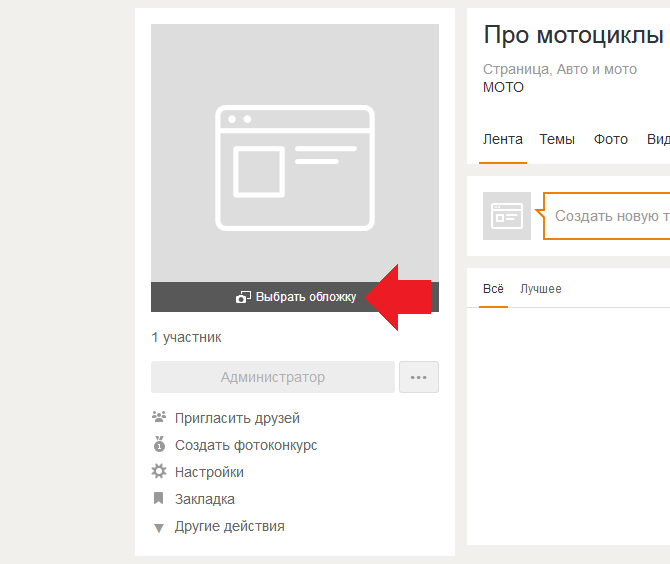Image resolution: width=670 pixels, height=564 pixels.
Task: Go to the Фото tab
Action: [610, 139]
